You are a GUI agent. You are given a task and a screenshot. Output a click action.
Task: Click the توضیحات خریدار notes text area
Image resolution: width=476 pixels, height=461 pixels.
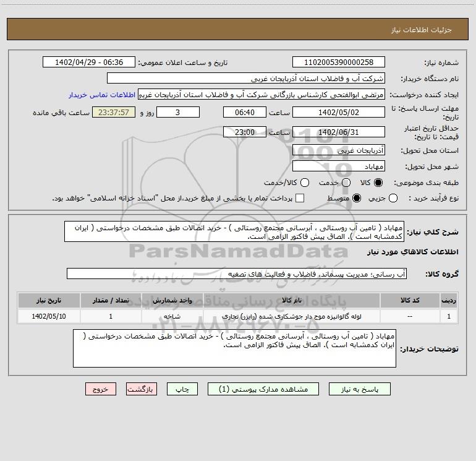click(x=234, y=348)
